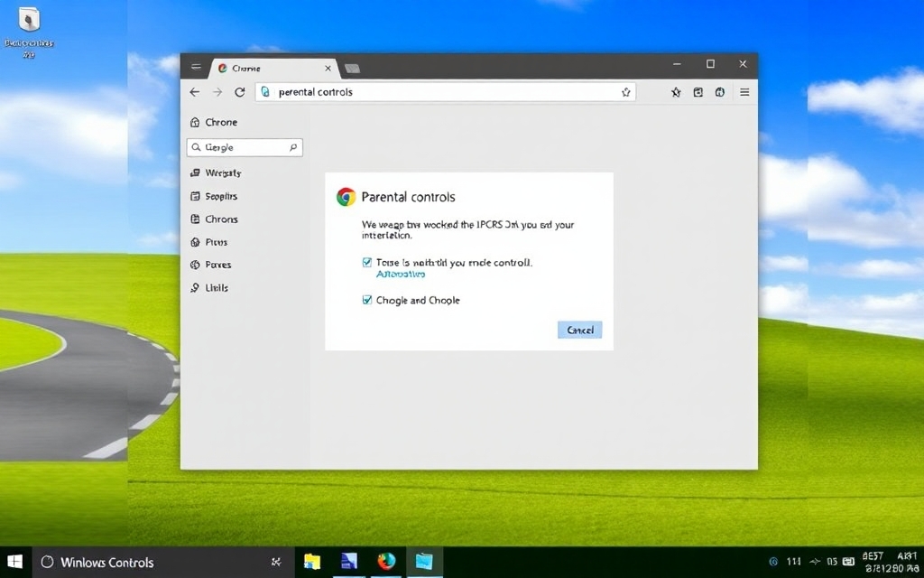
Task: Open the yellow File Explorer taskbar icon
Action: click(311, 562)
